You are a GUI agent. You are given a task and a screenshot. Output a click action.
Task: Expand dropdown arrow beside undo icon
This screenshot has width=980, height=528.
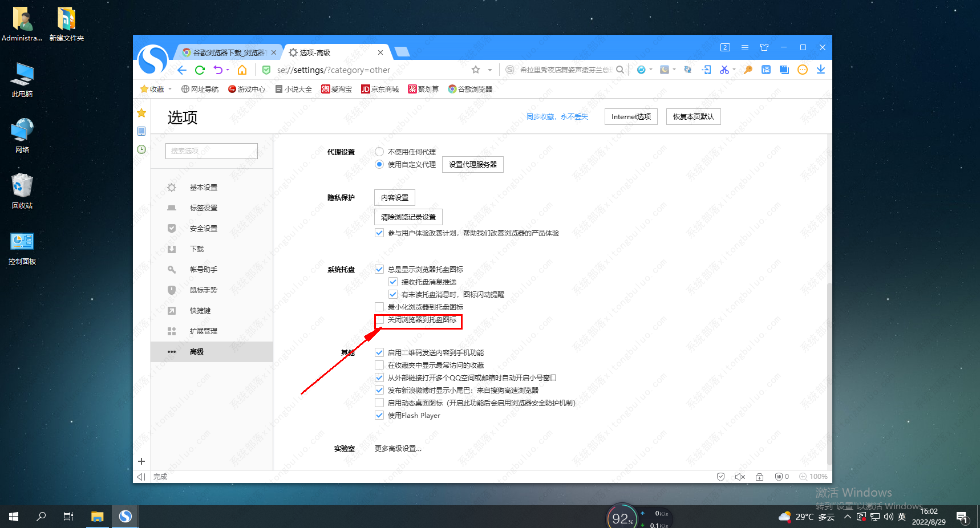tap(228, 70)
